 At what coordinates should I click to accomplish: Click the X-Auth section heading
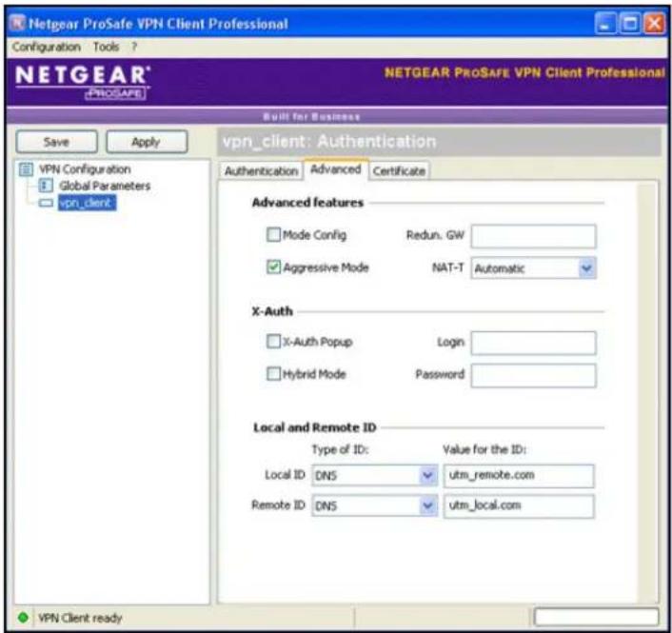click(x=272, y=311)
